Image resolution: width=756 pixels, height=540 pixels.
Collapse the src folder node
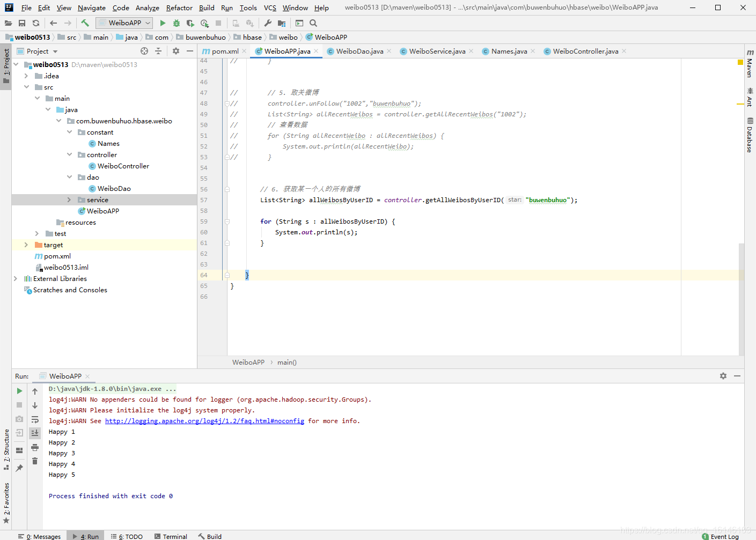pos(26,87)
